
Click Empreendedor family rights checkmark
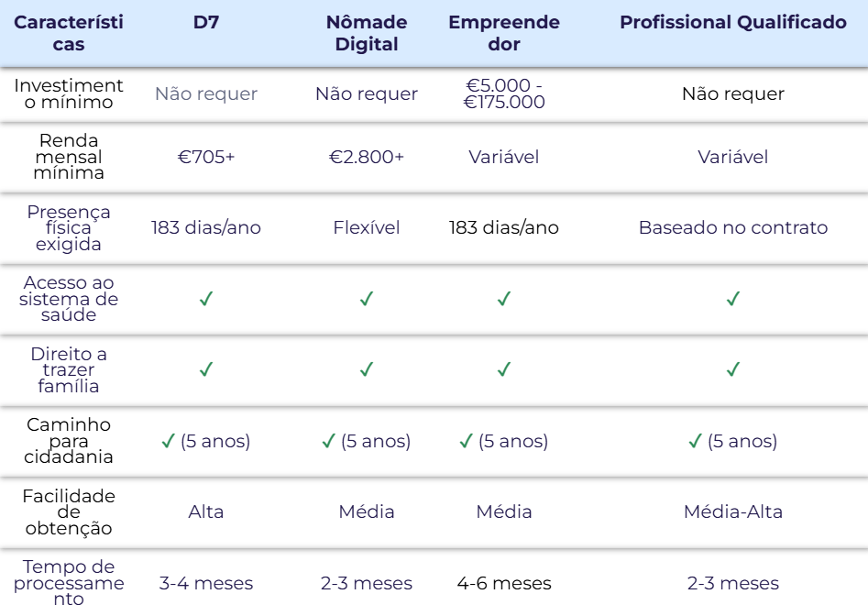tap(504, 369)
